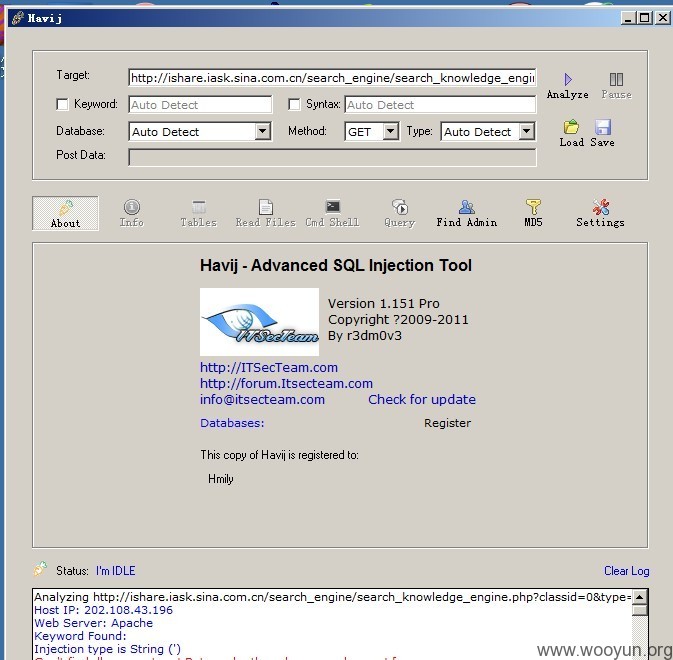Image resolution: width=673 pixels, height=660 pixels.
Task: Click the "Analyzing http://ishare.iask..." log line
Action: coord(332,597)
